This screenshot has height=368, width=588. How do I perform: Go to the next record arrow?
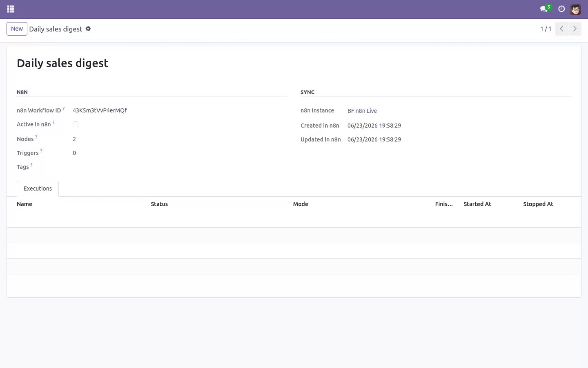tap(575, 29)
